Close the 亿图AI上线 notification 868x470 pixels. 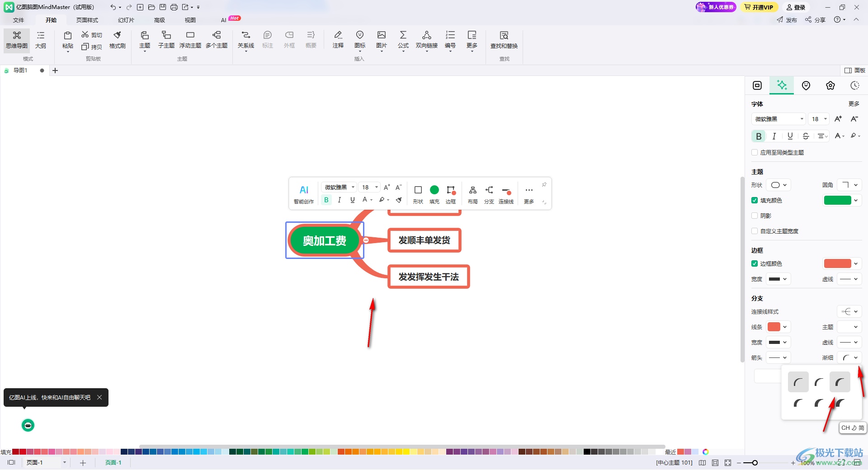pos(99,397)
